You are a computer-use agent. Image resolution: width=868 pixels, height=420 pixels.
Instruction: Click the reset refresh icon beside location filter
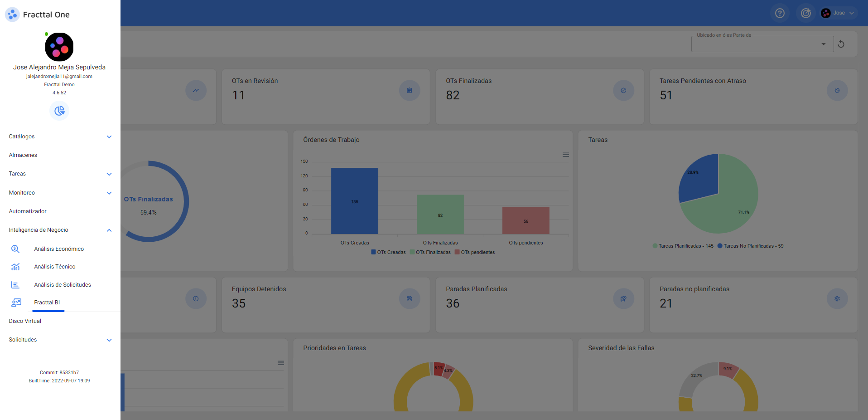(x=841, y=44)
